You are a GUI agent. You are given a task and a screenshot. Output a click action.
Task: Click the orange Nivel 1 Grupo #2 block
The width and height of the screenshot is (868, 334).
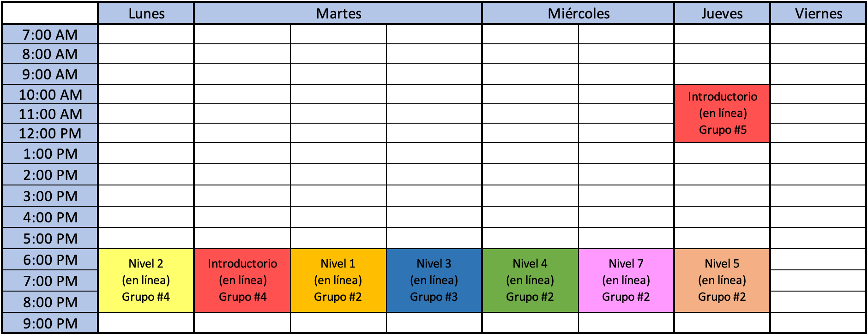(338, 280)
